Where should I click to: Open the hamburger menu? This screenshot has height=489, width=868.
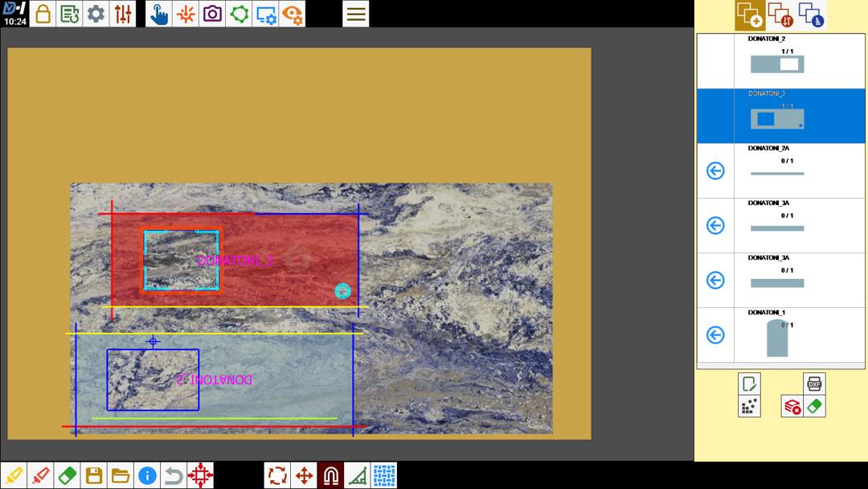356,14
